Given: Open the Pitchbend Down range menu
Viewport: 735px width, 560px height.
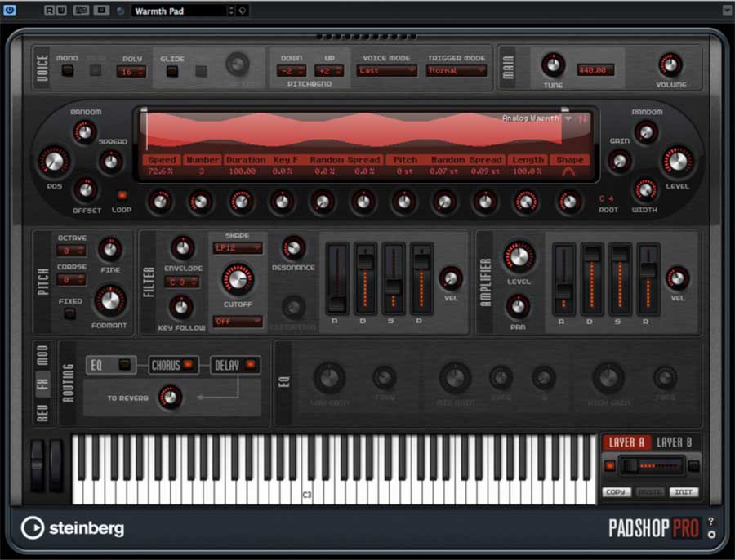Looking at the screenshot, I should (292, 71).
